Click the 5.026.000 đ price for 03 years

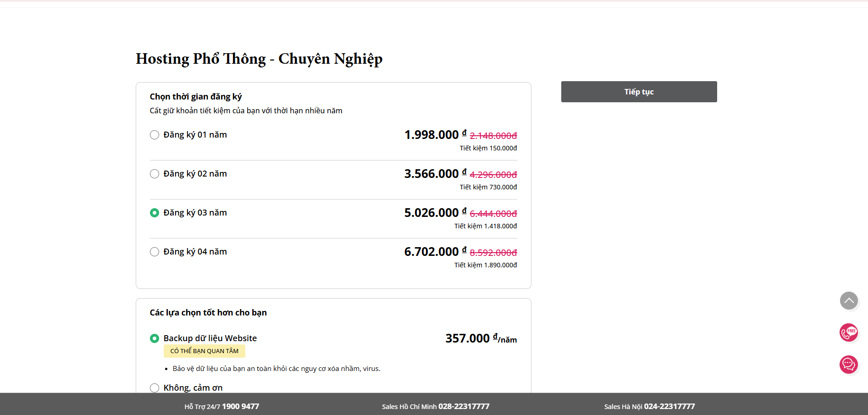431,213
